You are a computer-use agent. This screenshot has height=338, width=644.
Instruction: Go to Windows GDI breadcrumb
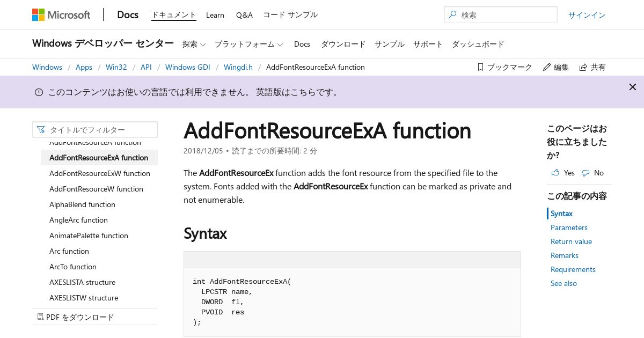pyautogui.click(x=187, y=67)
